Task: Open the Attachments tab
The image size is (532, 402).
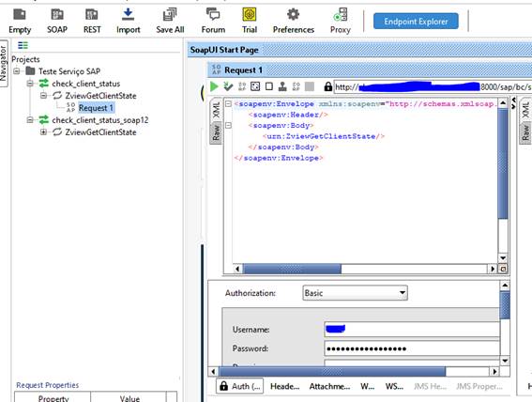Action: coord(329,386)
